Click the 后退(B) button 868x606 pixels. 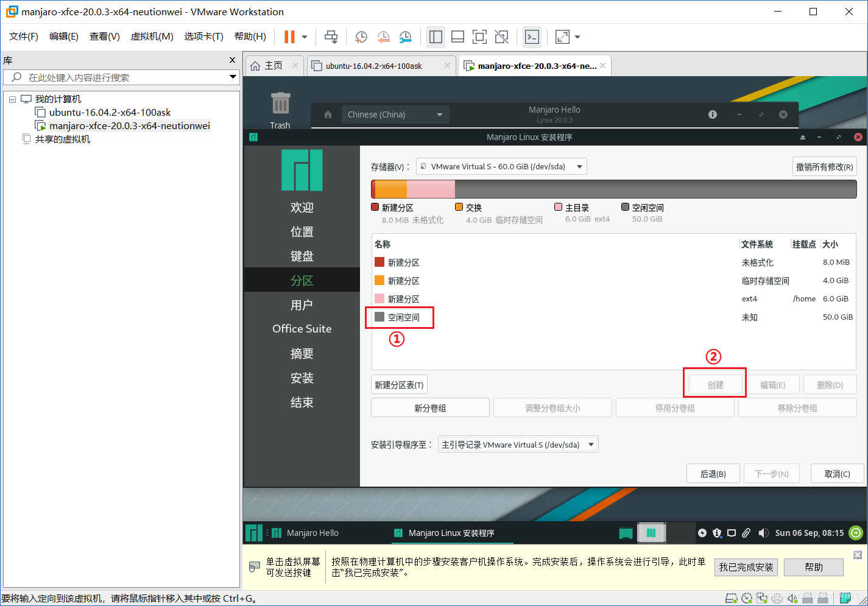713,474
